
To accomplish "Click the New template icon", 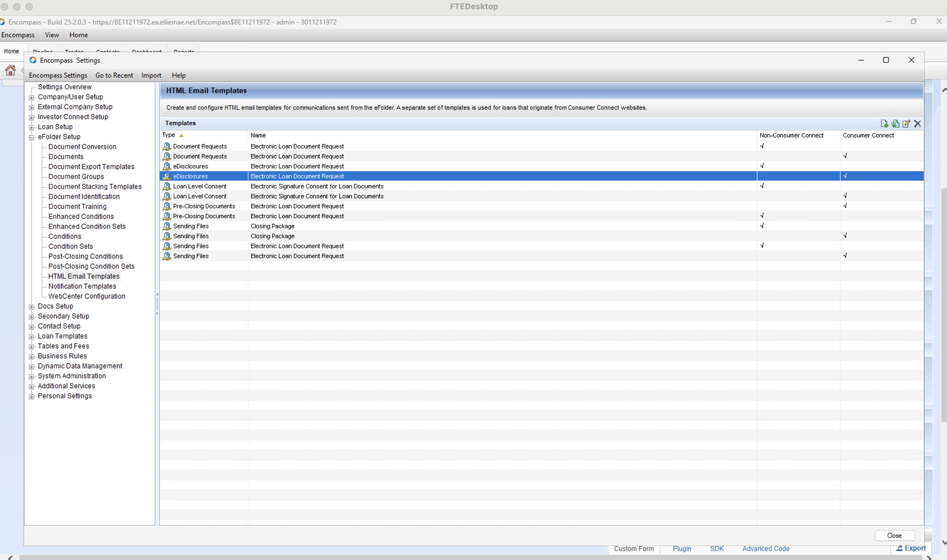I will (884, 123).
